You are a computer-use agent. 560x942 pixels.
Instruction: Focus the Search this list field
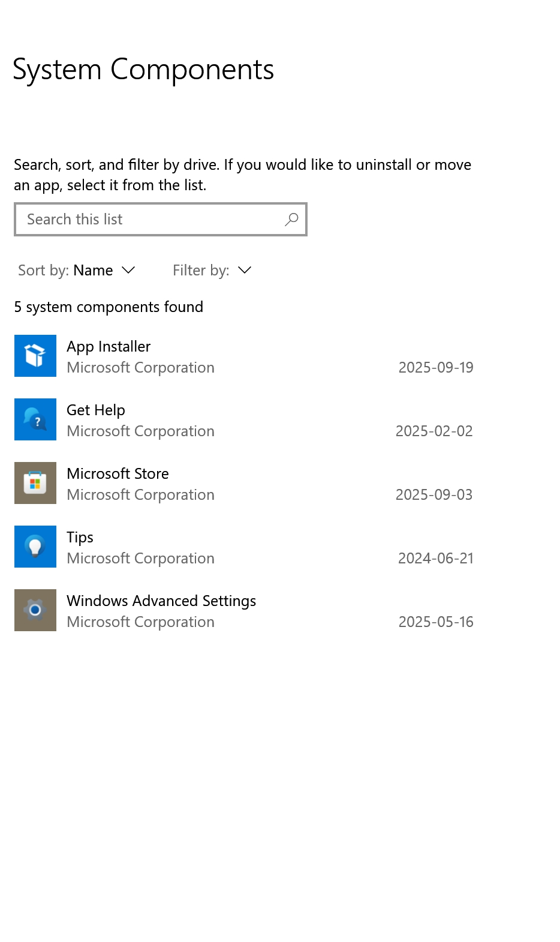click(x=161, y=220)
